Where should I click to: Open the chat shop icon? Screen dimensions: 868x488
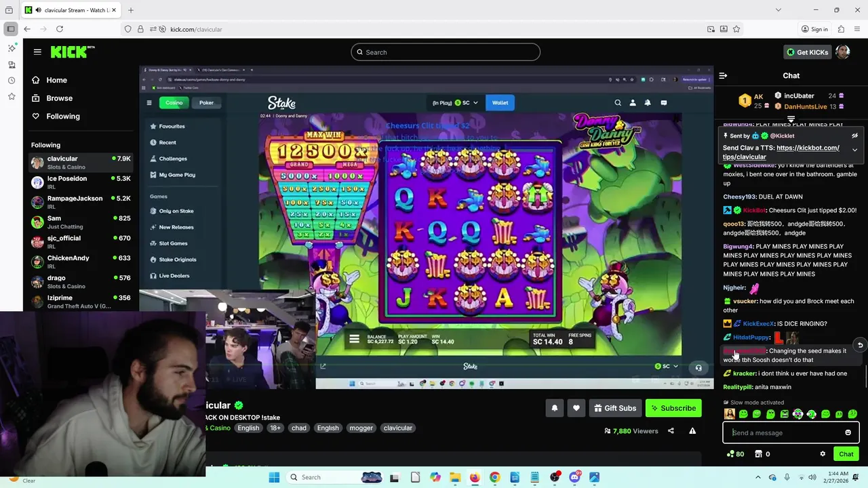coord(762,454)
